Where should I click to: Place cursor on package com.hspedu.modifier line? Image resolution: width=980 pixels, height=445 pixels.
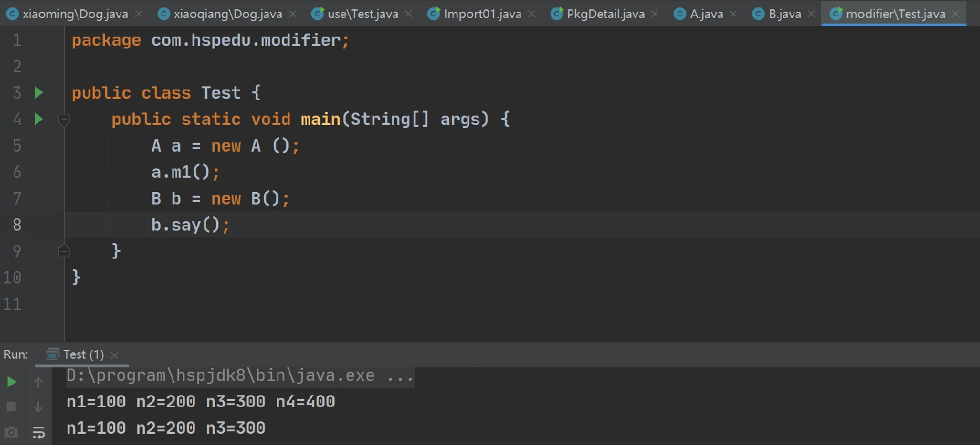click(x=211, y=40)
